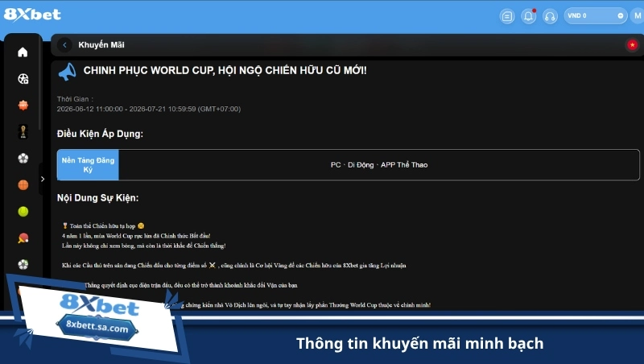Screen dimensions: 644x364
Task: Expand the sidebar with the chevron
Action: [x=43, y=179]
